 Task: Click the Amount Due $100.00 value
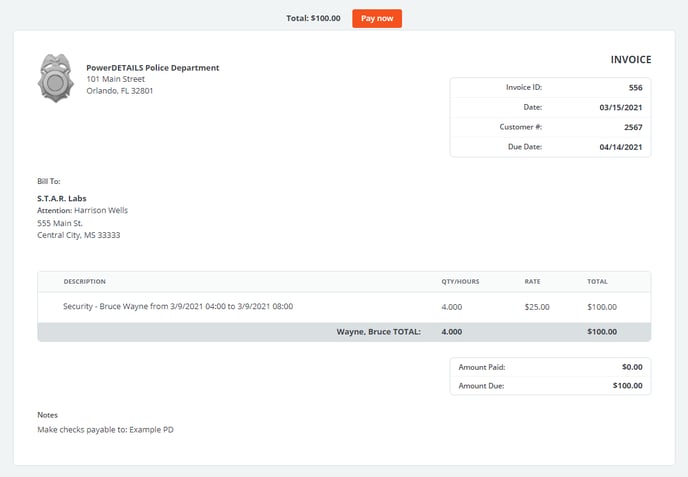point(627,386)
